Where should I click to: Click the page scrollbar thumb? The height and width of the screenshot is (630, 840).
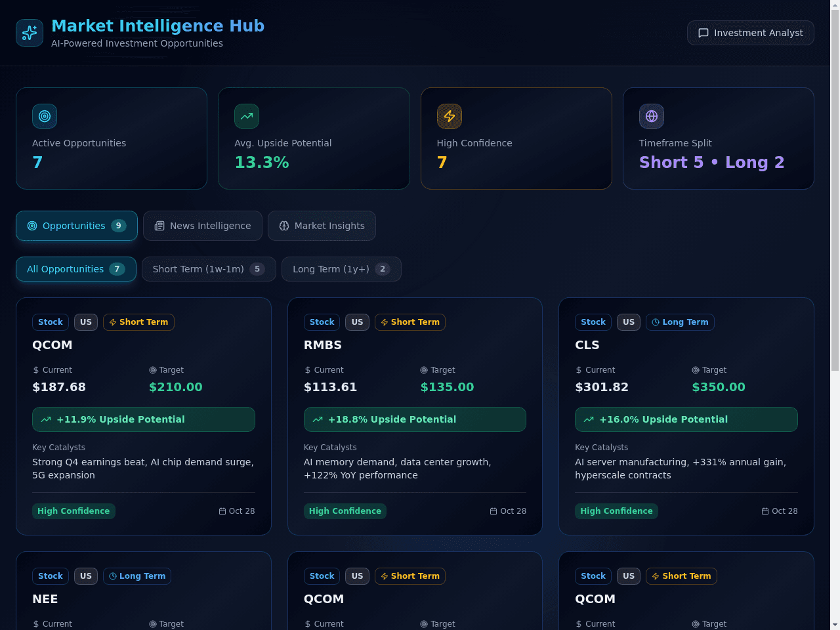[835, 190]
